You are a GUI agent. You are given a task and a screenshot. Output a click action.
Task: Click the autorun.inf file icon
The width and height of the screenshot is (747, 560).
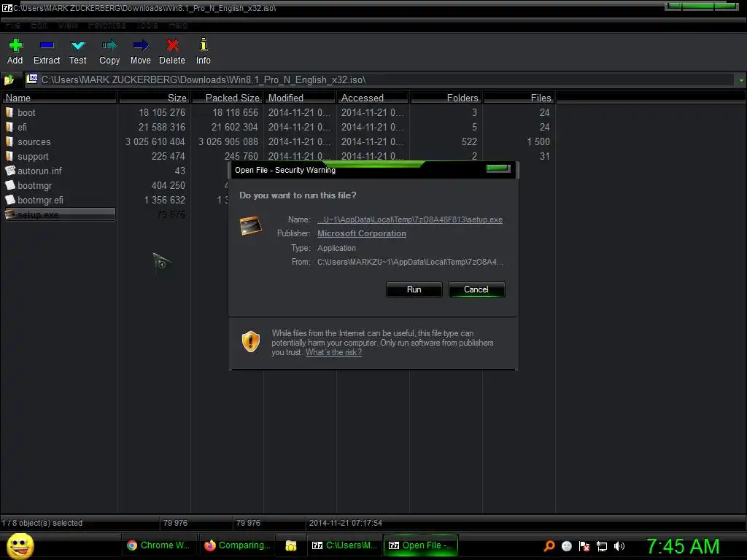(x=10, y=171)
